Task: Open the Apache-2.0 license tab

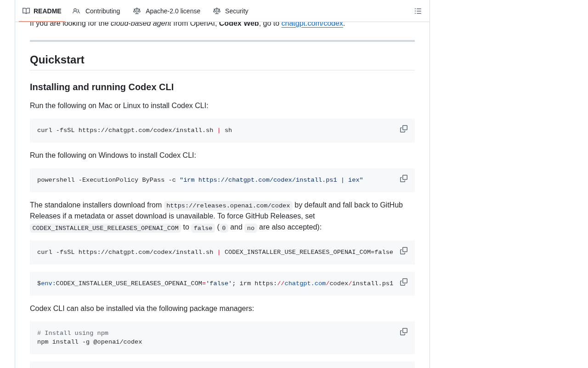Action: (167, 11)
